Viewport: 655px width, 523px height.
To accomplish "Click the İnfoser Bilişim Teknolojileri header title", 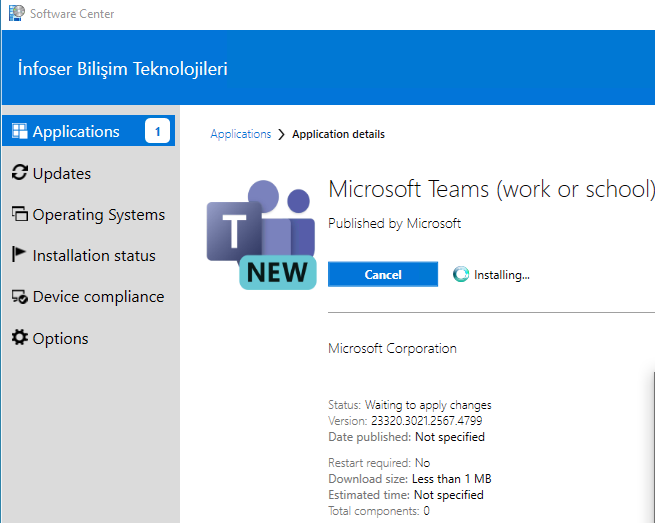I will coord(122,69).
